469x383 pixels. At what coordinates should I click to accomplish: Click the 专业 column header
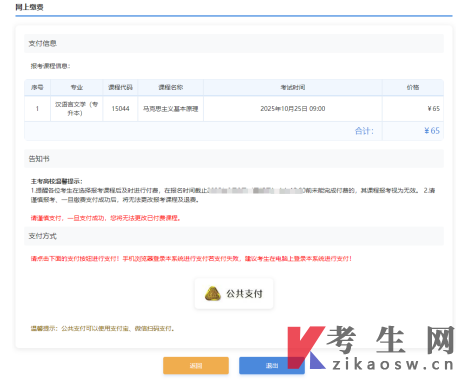[77, 87]
